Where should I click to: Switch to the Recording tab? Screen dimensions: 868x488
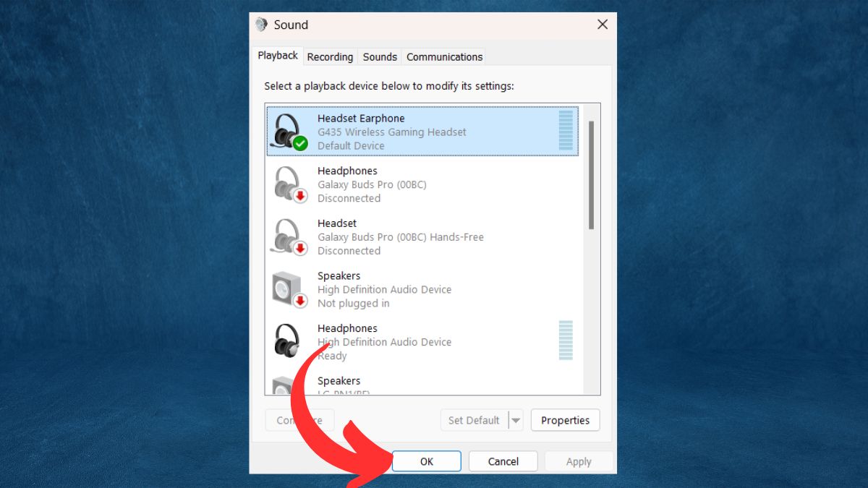330,56
